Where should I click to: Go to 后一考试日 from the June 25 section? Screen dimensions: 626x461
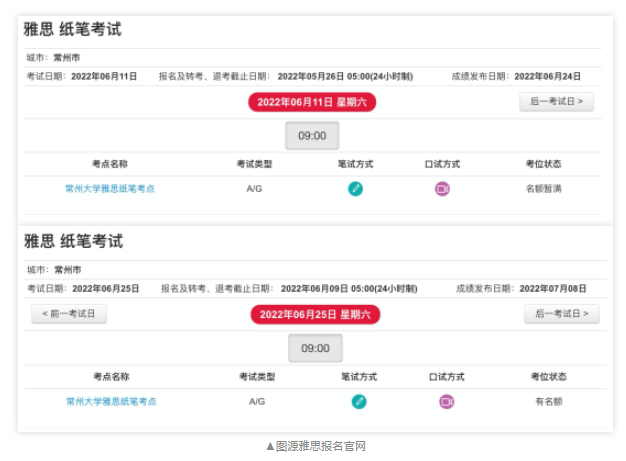561,314
